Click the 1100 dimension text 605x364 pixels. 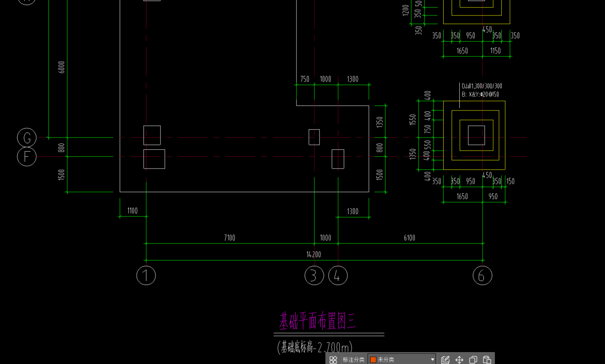132,211
